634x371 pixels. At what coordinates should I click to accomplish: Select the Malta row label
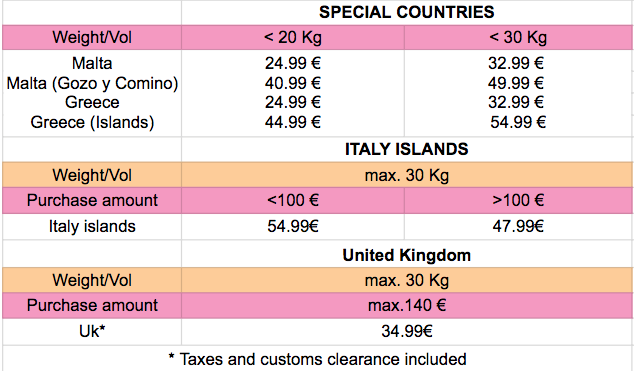point(92,63)
